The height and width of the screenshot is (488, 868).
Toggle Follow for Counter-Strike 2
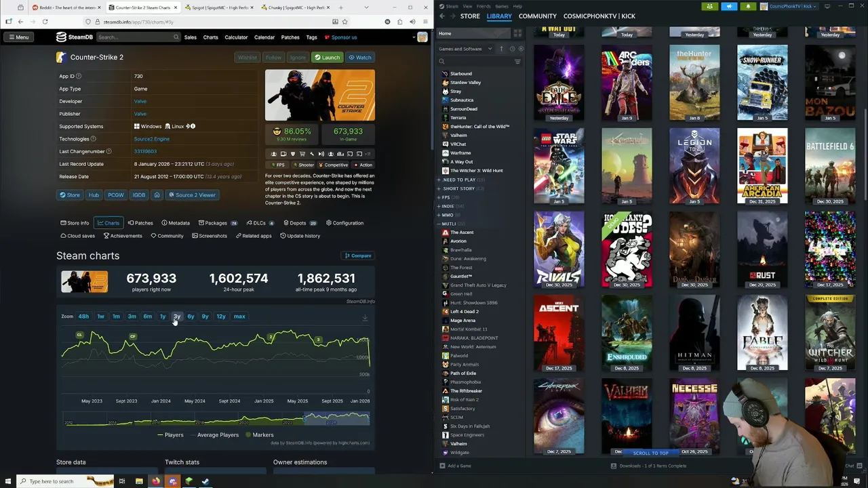point(273,58)
